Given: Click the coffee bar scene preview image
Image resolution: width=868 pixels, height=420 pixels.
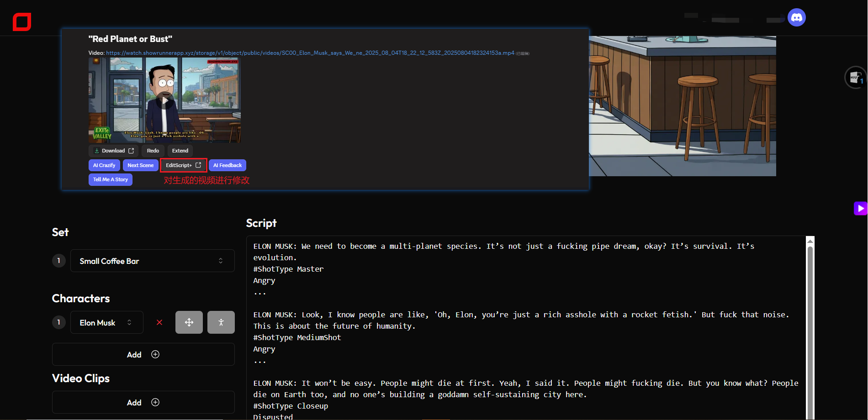Looking at the screenshot, I should click(683, 106).
